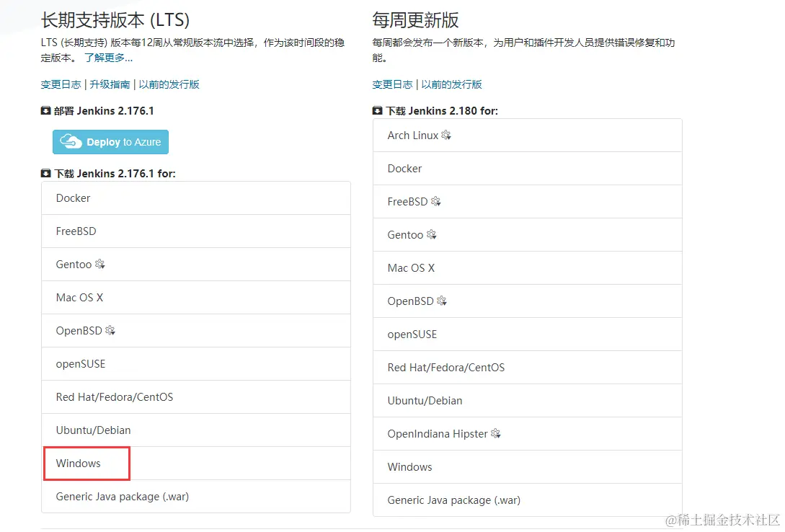Download Windows build from LTS 2.176.1 list
785x532 pixels.
point(196,464)
